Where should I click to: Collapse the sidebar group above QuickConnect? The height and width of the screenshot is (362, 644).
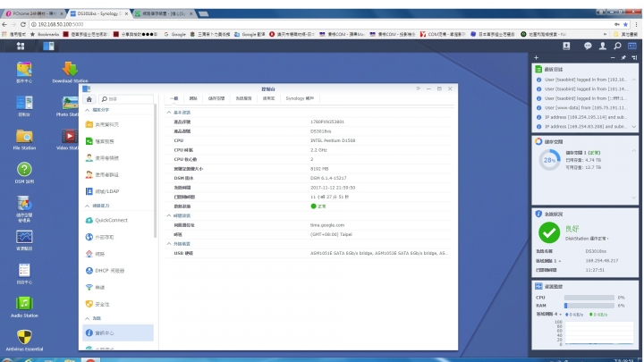[x=87, y=206]
